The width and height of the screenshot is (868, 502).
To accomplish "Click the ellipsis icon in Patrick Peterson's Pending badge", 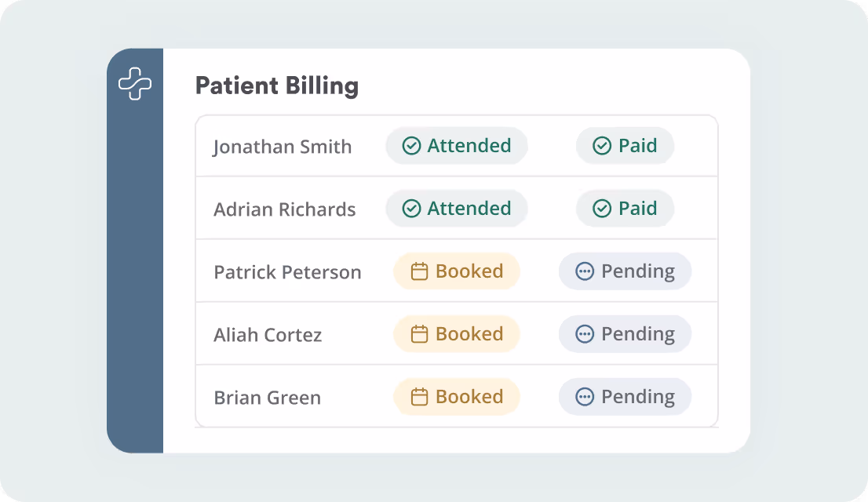I will click(585, 271).
